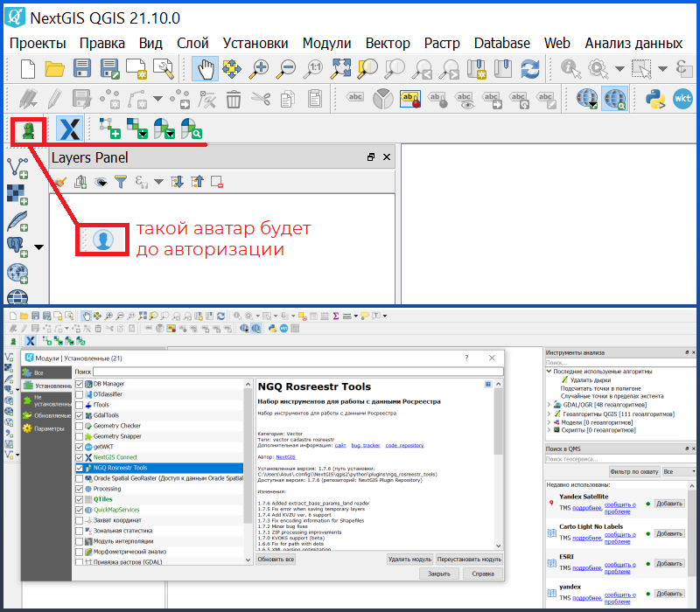Viewport: 700px width, 612px height.
Task: Open NextGIS Connect X icon
Action: [x=70, y=129]
